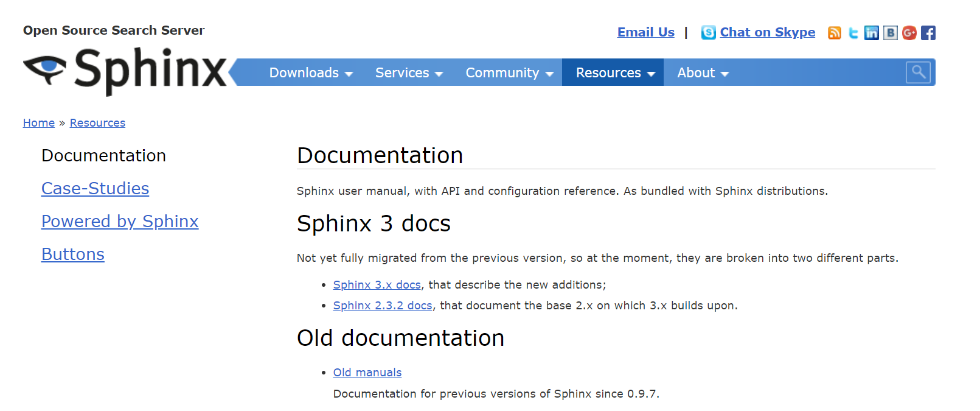This screenshot has height=411, width=980.
Task: Visit the Facebook page icon
Action: tap(928, 33)
